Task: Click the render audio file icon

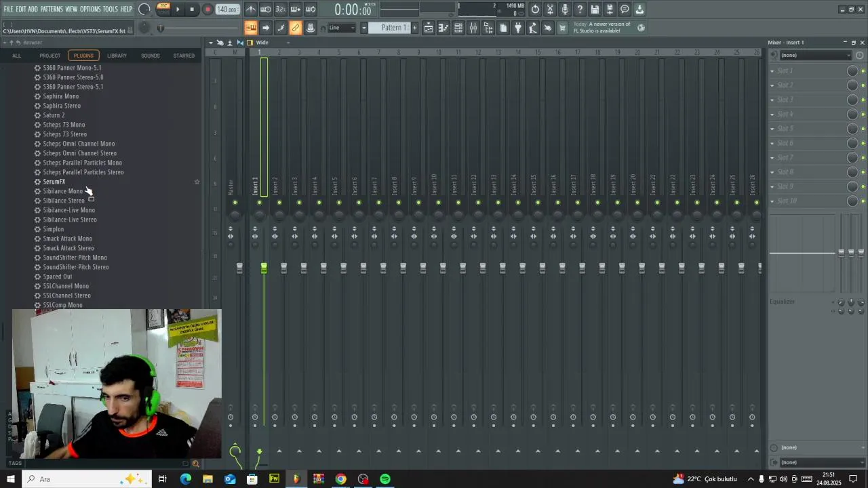Action: click(610, 9)
